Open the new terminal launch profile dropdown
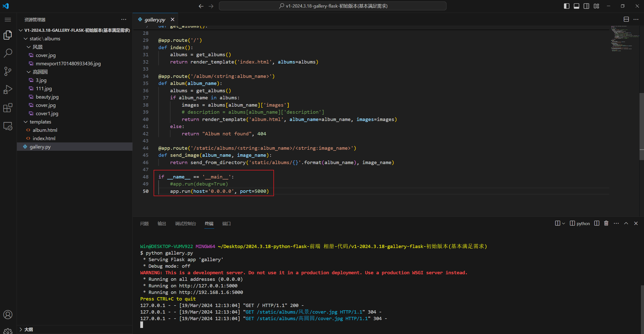Image resolution: width=644 pixels, height=334 pixels. click(x=564, y=224)
